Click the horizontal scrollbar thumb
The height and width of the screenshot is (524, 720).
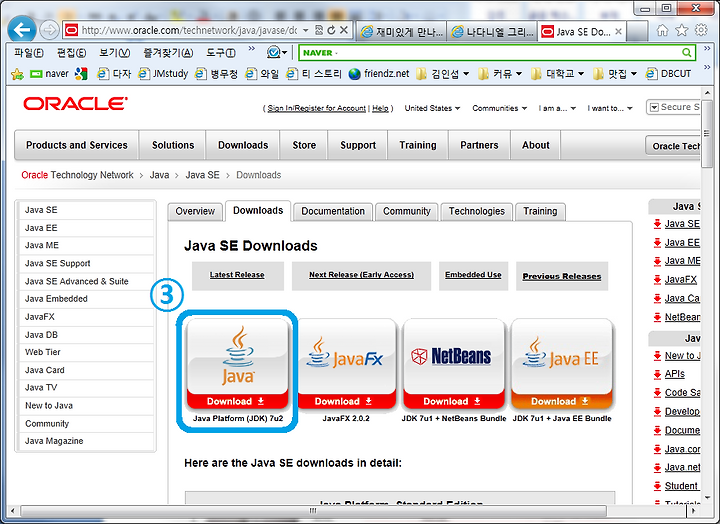pos(313,511)
